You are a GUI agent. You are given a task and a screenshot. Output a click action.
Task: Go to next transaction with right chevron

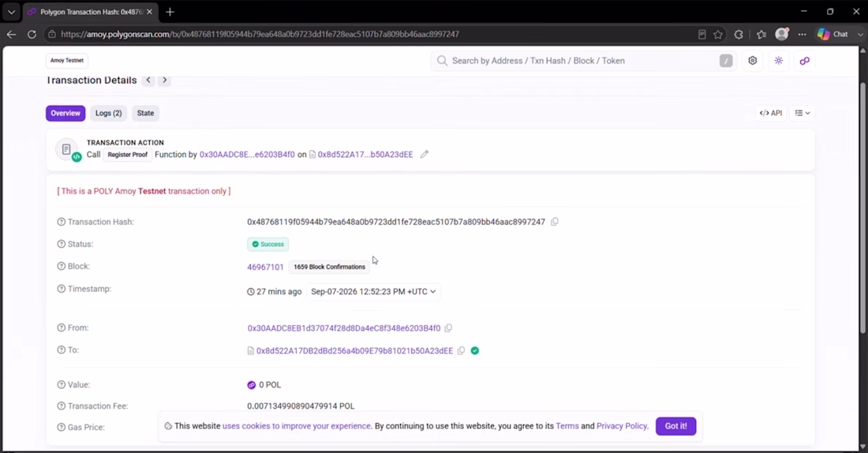pyautogui.click(x=164, y=80)
